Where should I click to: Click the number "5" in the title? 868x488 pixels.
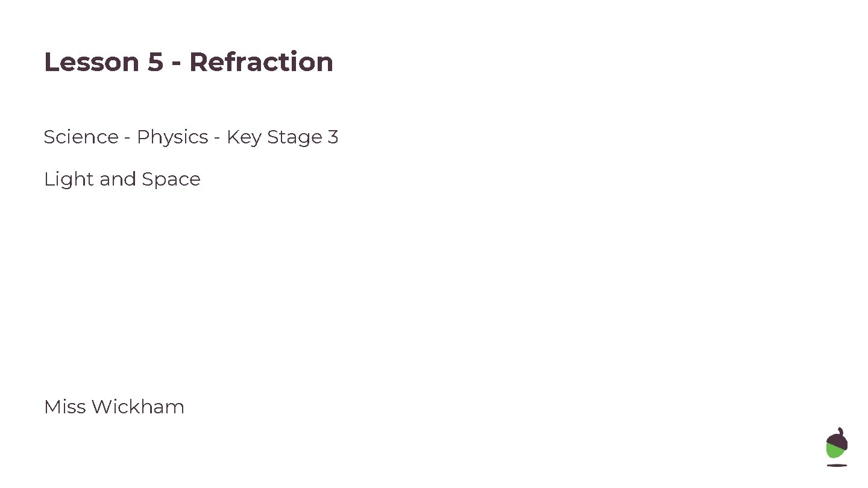[x=156, y=62]
